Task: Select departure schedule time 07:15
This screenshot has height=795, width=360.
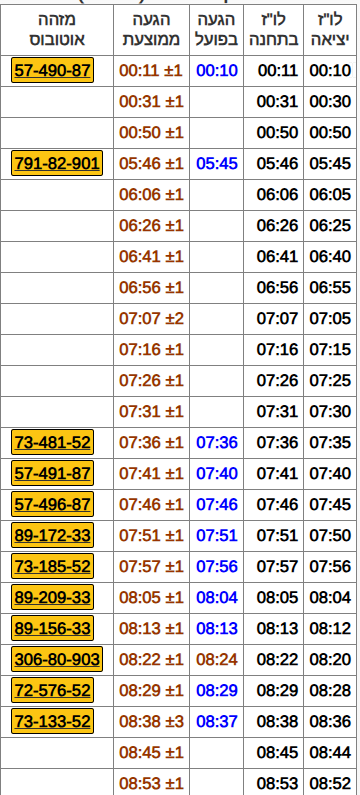Action: click(330, 350)
